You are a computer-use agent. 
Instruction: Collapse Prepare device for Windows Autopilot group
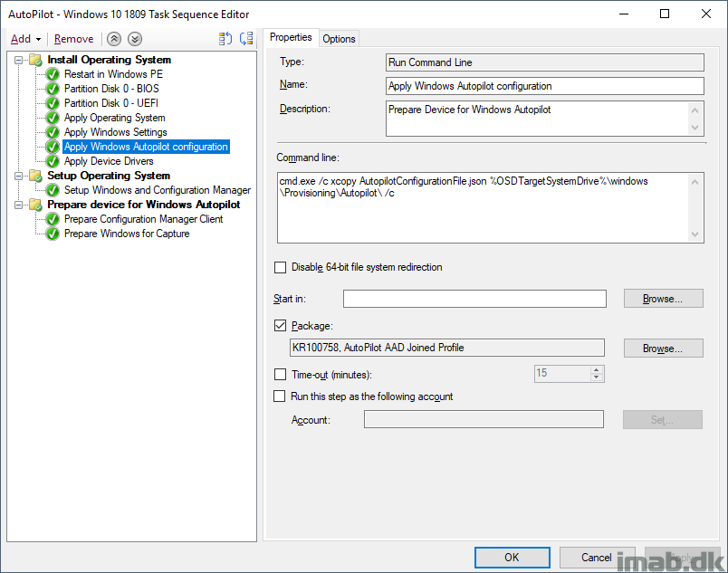coord(19,205)
